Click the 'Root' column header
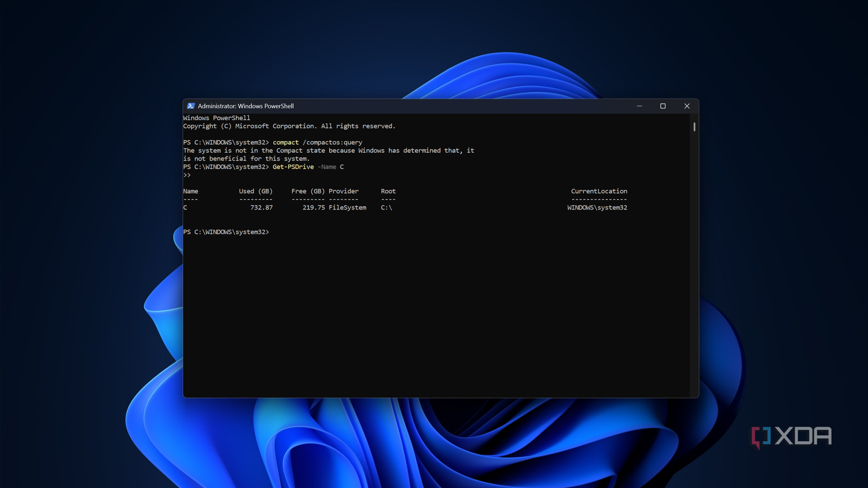 [x=388, y=191]
